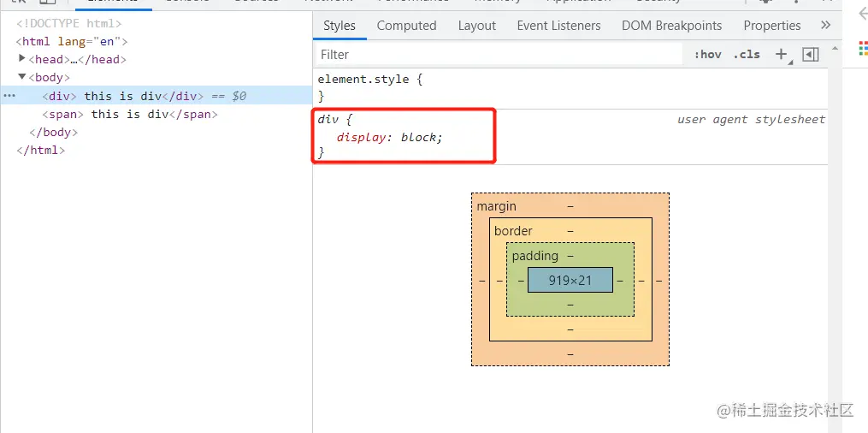Collapse the body element node
The width and height of the screenshot is (868, 433).
[22, 77]
